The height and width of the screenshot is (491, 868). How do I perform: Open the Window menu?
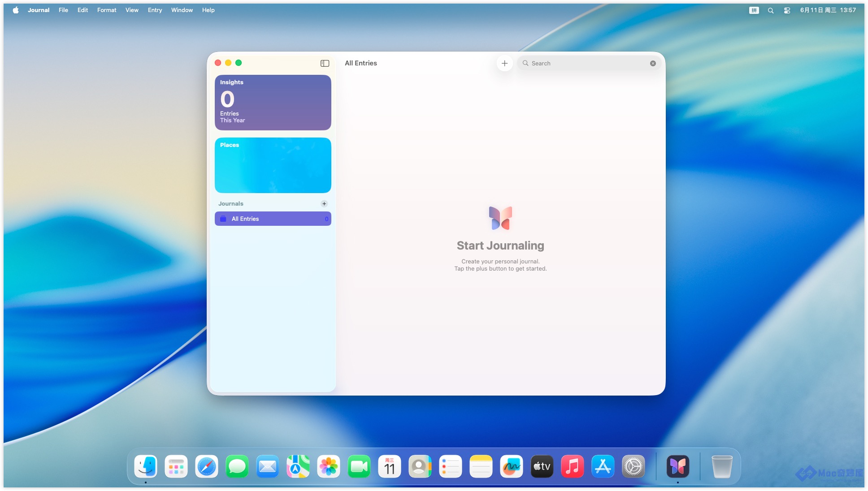tap(182, 10)
